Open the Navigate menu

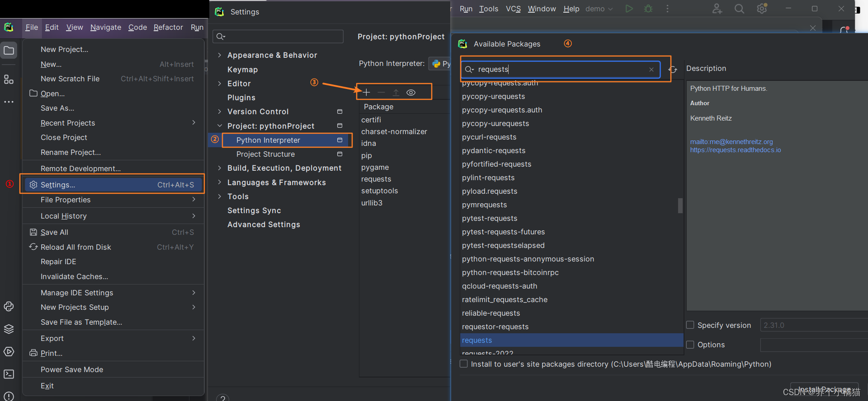106,27
